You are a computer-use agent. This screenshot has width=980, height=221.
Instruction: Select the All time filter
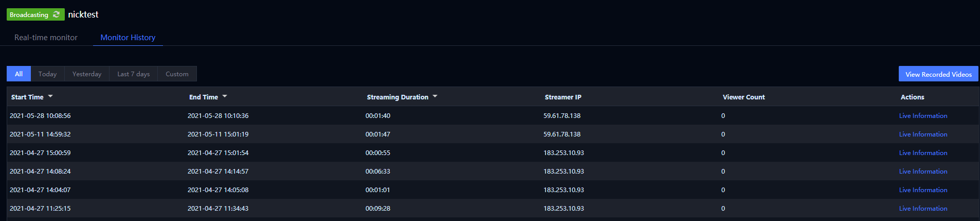(x=19, y=74)
